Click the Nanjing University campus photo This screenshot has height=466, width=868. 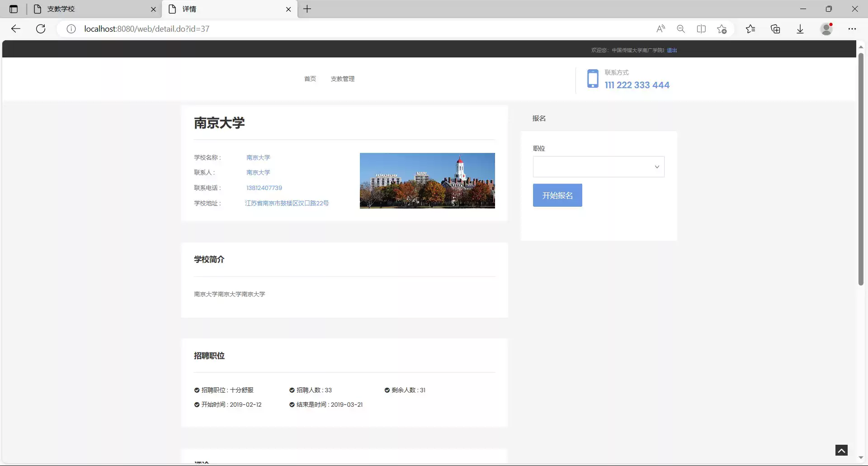pyautogui.click(x=427, y=181)
